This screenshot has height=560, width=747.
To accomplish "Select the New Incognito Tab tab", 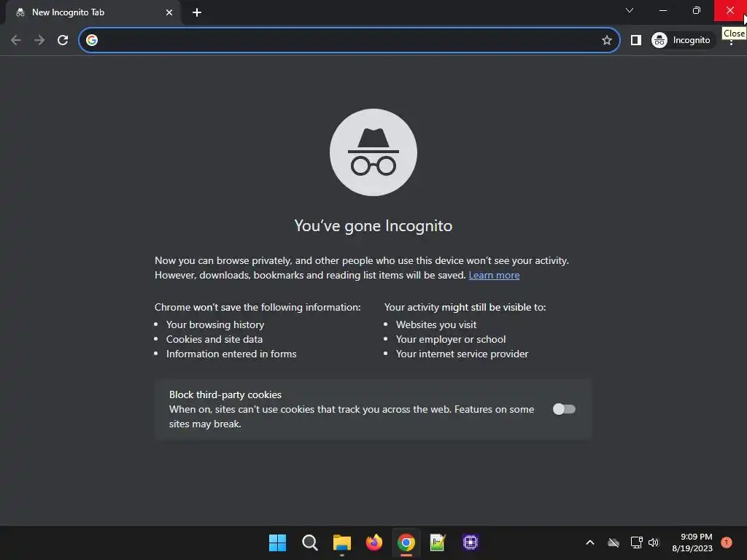I will click(93, 12).
